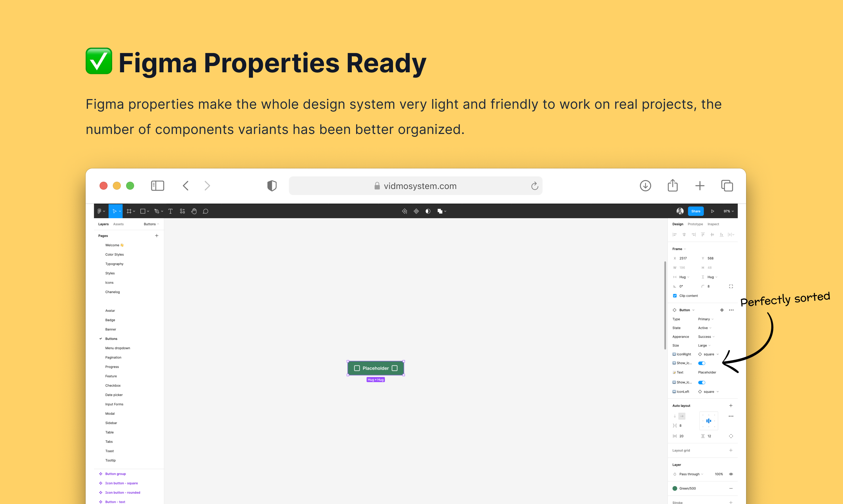Select horizontal auto layout direction
Image resolution: width=843 pixels, height=504 pixels.
tap(682, 416)
